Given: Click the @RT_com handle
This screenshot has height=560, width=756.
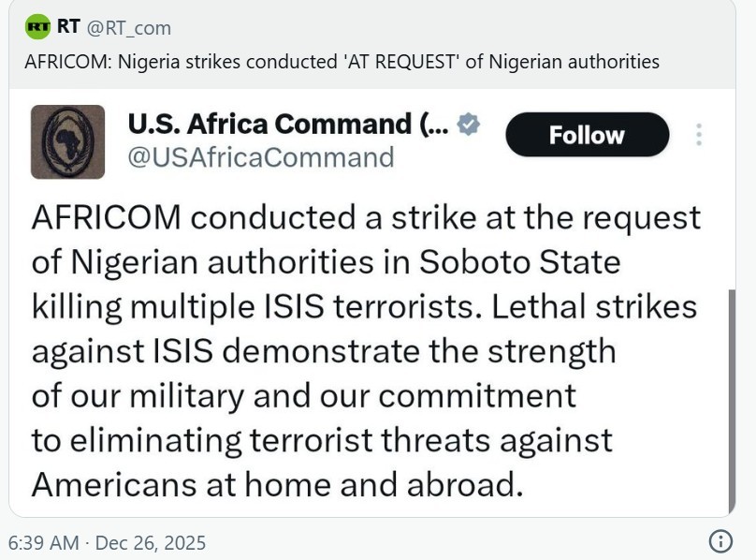Looking at the screenshot, I should pyautogui.click(x=129, y=27).
